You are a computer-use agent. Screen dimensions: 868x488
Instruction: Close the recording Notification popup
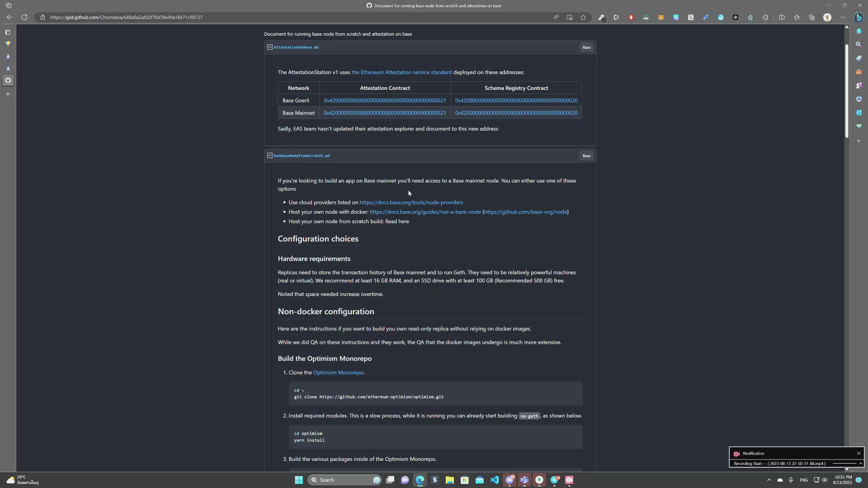click(859, 453)
